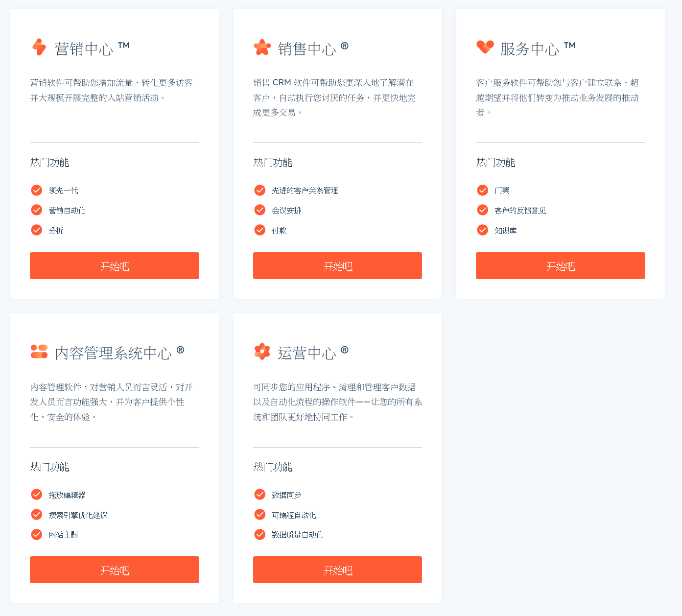This screenshot has width=682, height=616.
Task: Click the 运营中心 gear-flower icon
Action: point(262,352)
